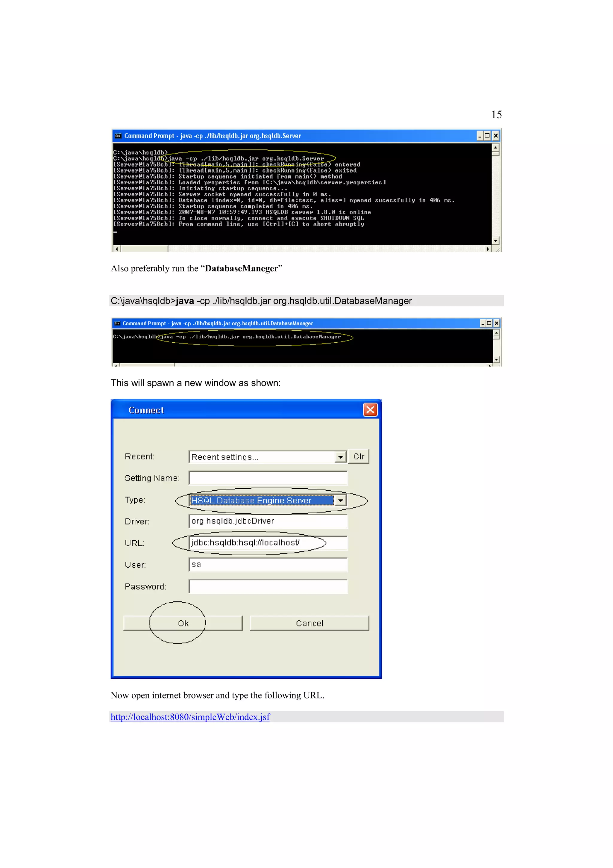613x868 pixels.
Task: Click the Setting Name input field
Action: pyautogui.click(x=268, y=478)
